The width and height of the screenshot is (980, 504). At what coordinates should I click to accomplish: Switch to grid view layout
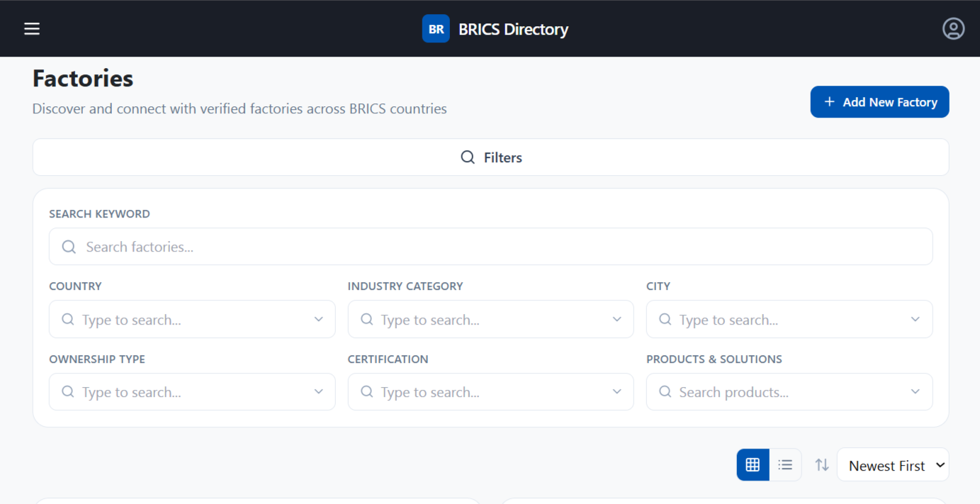coord(753,465)
